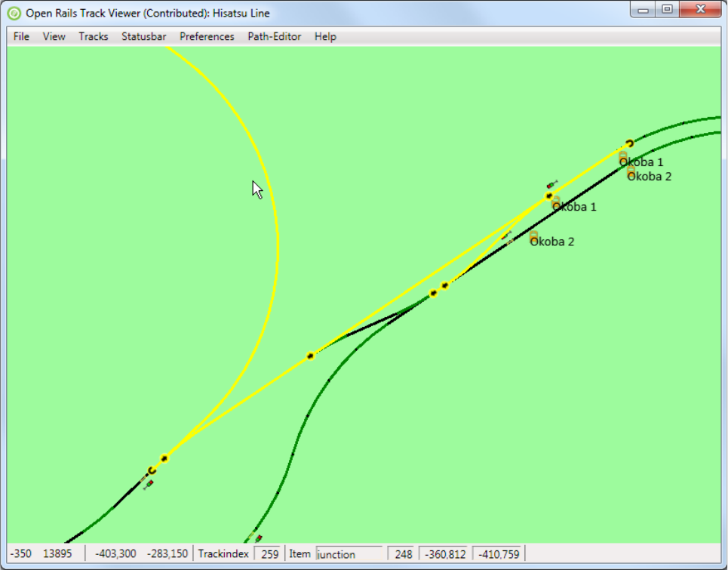Select junction node beside the lower Okoba 1 platform
This screenshot has height=570, width=728.
(549, 196)
